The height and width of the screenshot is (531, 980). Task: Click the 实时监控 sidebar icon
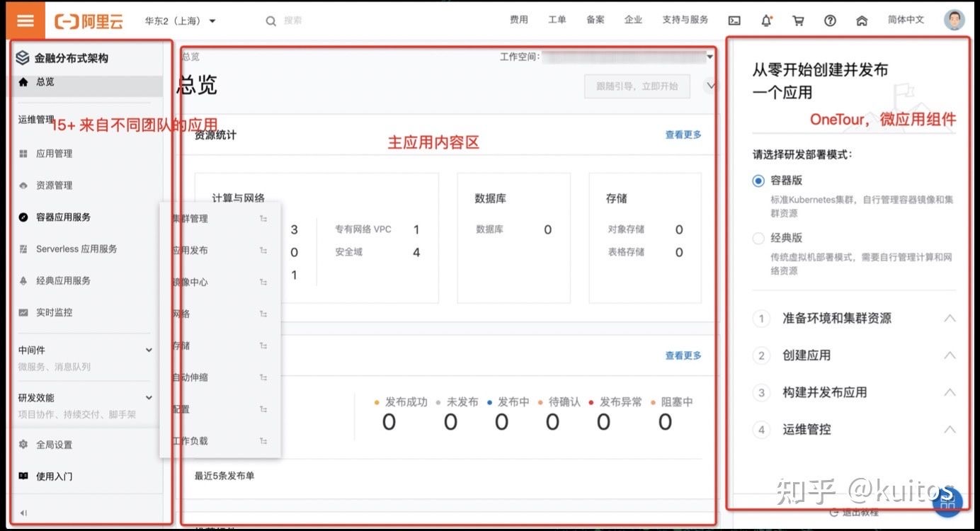click(x=23, y=312)
